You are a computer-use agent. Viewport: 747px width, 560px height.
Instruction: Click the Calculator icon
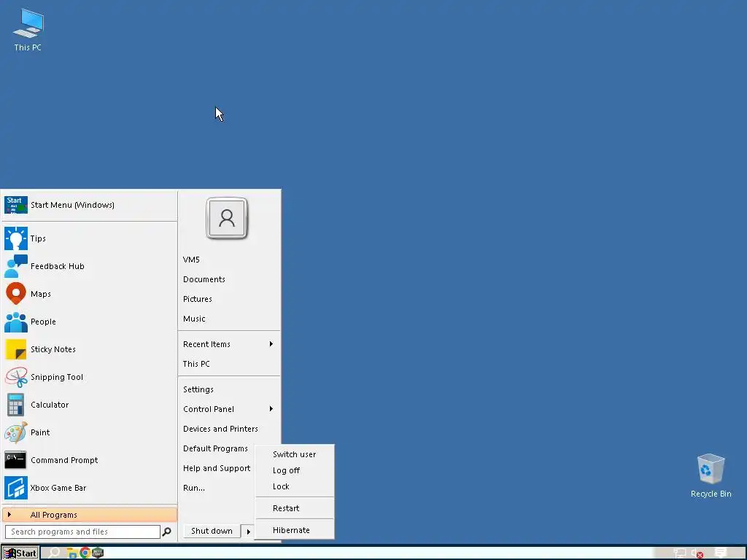pyautogui.click(x=16, y=404)
